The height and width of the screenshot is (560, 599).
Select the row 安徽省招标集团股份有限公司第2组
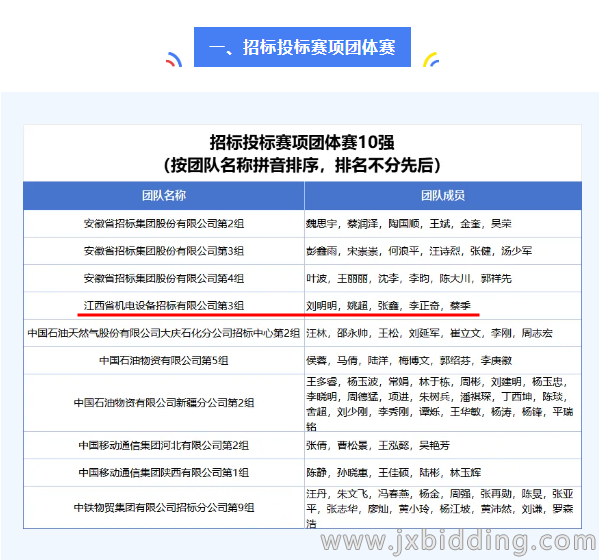coord(303,223)
